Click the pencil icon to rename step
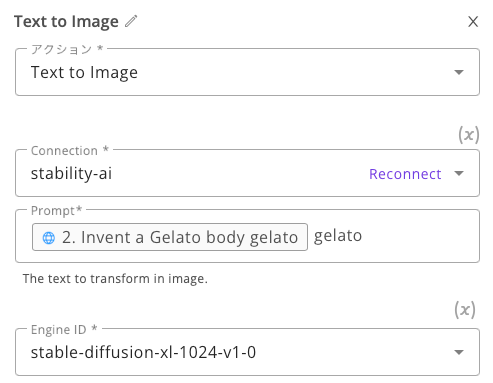 [131, 21]
